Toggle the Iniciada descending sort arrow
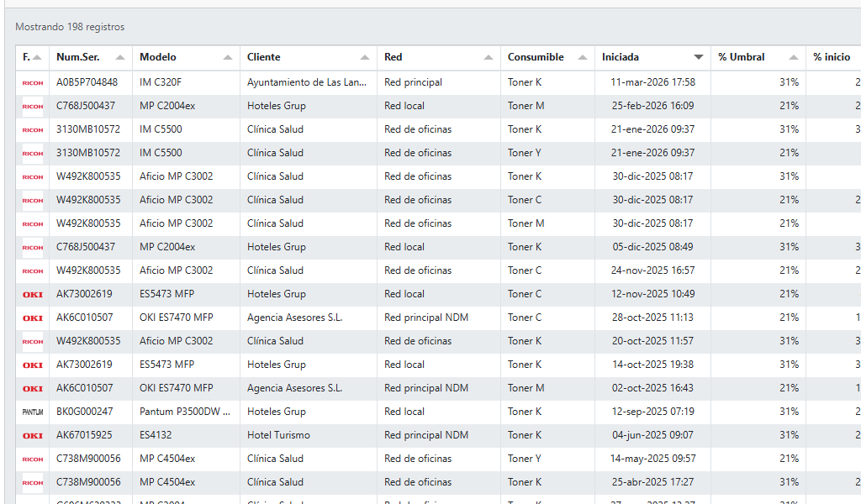 (699, 57)
